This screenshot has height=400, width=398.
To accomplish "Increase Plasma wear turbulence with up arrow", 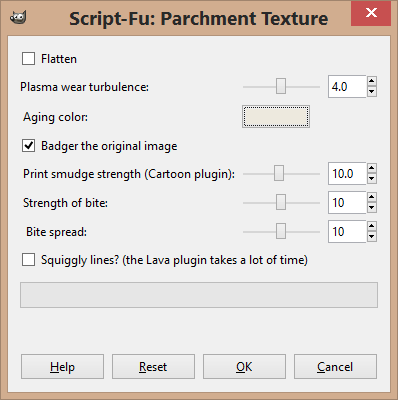I will click(372, 81).
